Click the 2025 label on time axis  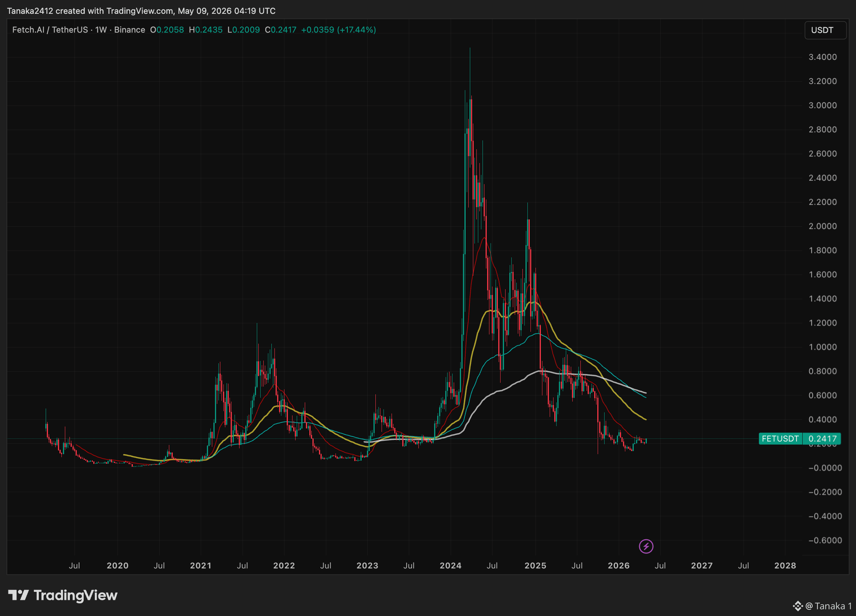(535, 566)
